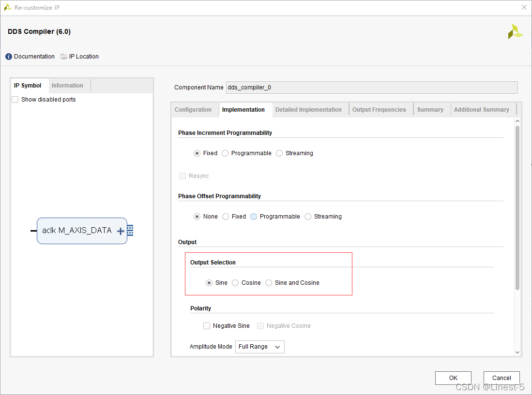532x395 pixels.
Task: Click the Amplitude Mode label
Action: tap(211, 347)
